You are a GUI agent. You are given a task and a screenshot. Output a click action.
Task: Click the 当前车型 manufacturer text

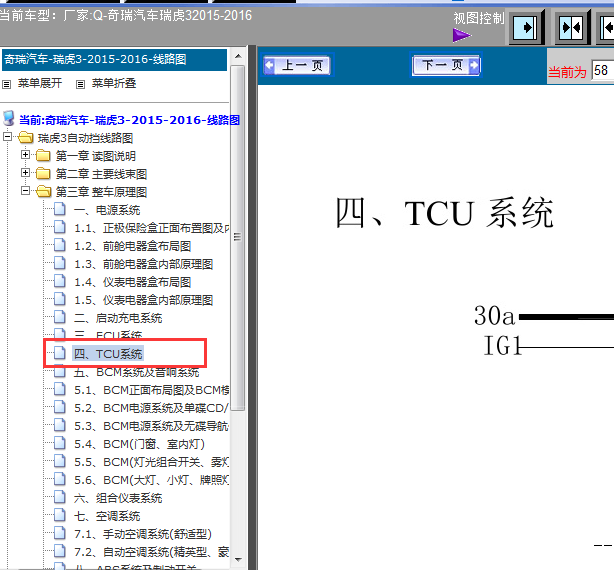coord(126,16)
